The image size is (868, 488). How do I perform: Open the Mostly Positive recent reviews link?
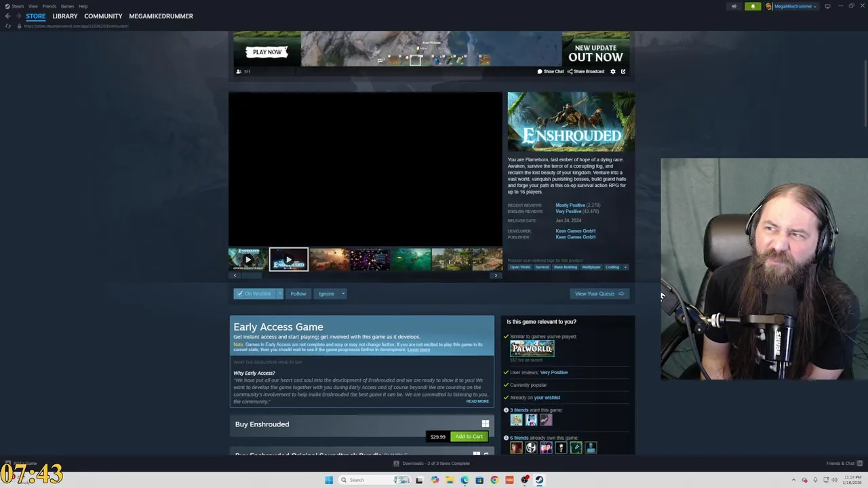coord(570,205)
